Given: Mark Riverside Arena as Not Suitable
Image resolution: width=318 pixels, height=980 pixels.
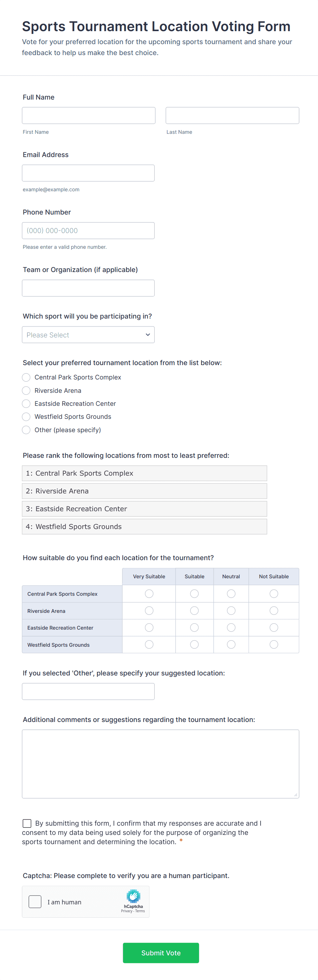Looking at the screenshot, I should point(274,610).
